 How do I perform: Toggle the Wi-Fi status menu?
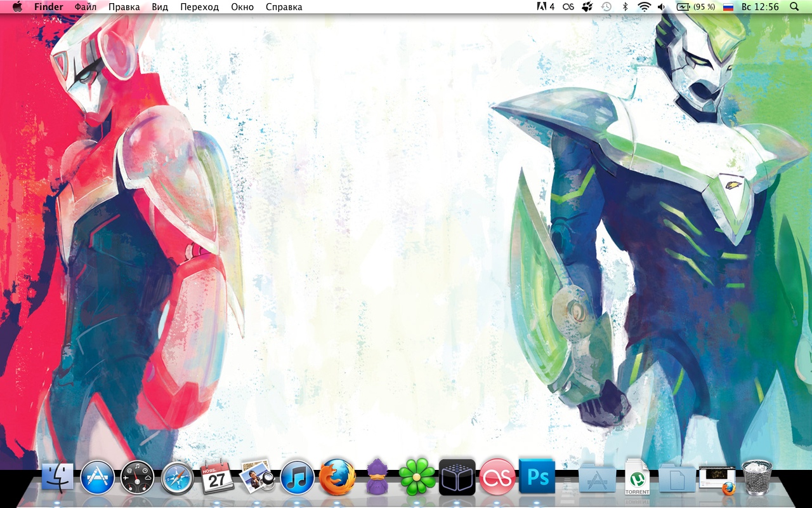(645, 7)
